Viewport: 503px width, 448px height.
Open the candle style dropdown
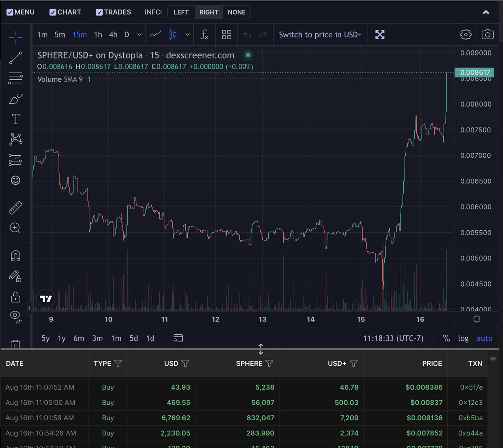187,35
